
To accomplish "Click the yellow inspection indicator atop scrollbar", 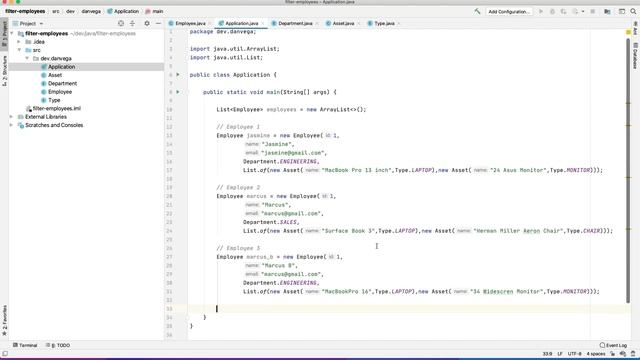I will 629,32.
